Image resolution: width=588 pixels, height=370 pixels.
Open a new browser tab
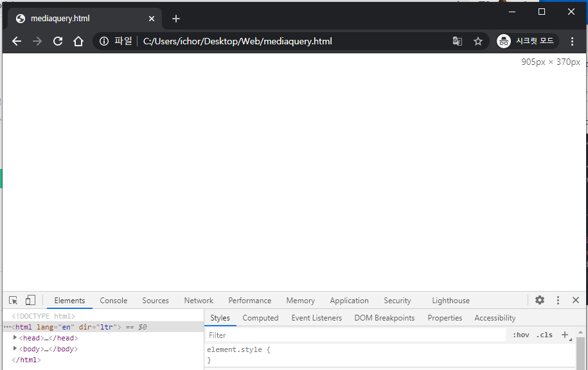(176, 19)
